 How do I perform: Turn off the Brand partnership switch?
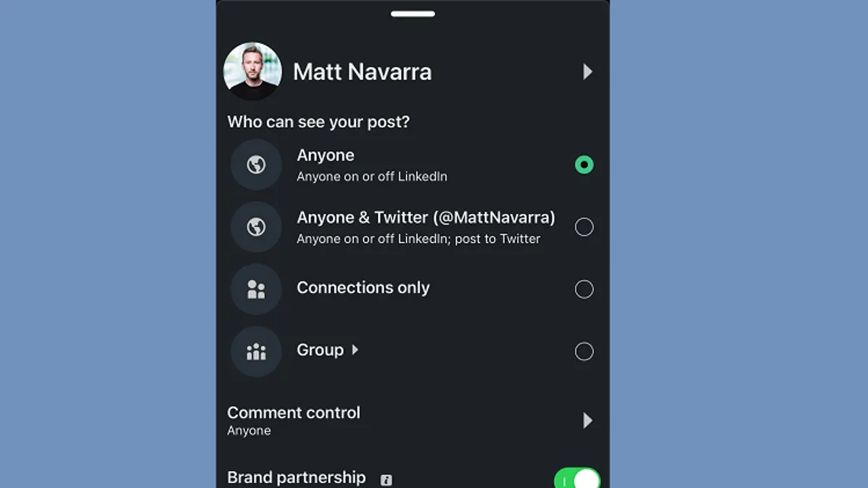coord(577,478)
